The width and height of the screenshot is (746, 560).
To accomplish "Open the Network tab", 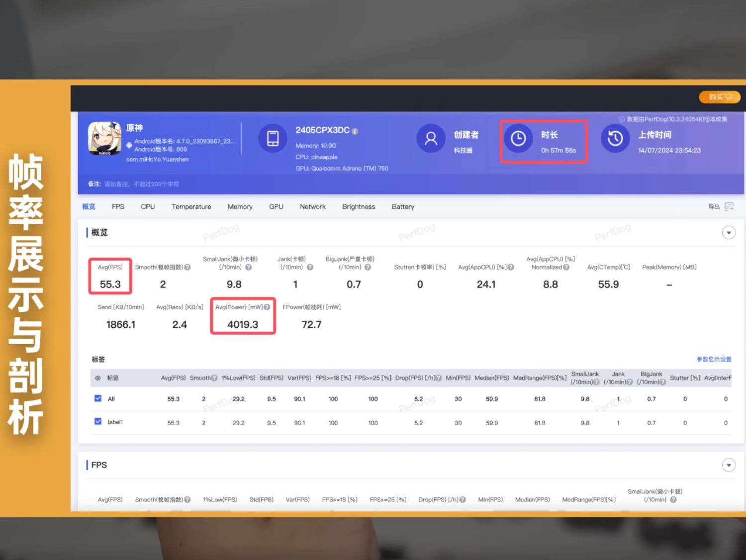I will (x=313, y=206).
